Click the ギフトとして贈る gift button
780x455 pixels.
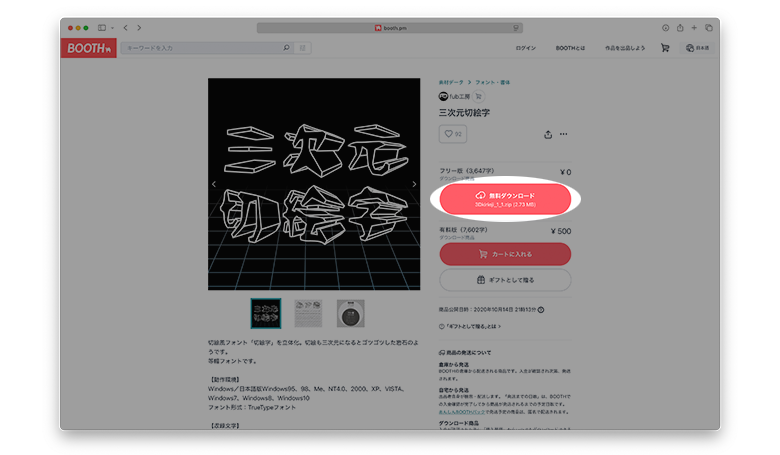tap(505, 280)
